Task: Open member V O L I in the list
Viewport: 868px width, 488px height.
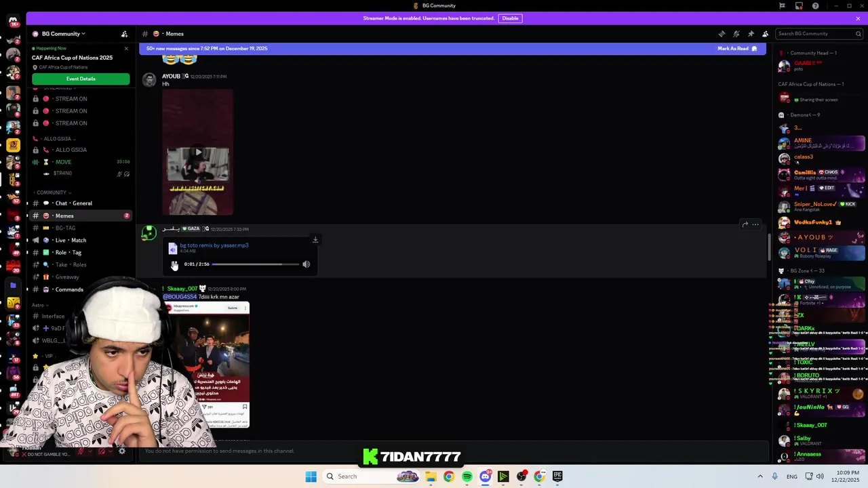Action: pyautogui.click(x=821, y=253)
